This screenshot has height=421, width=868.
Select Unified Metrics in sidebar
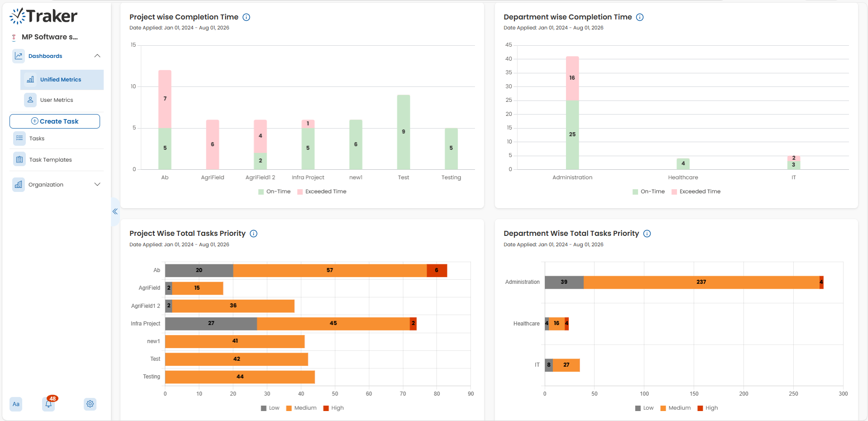pos(61,80)
